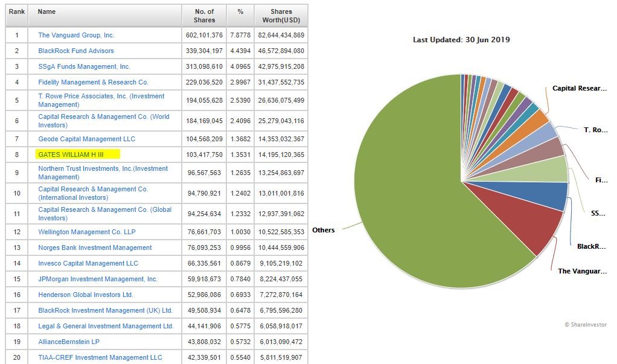Sort by No. of Shares header
Viewport: 617px width, 364px height.
(205, 16)
